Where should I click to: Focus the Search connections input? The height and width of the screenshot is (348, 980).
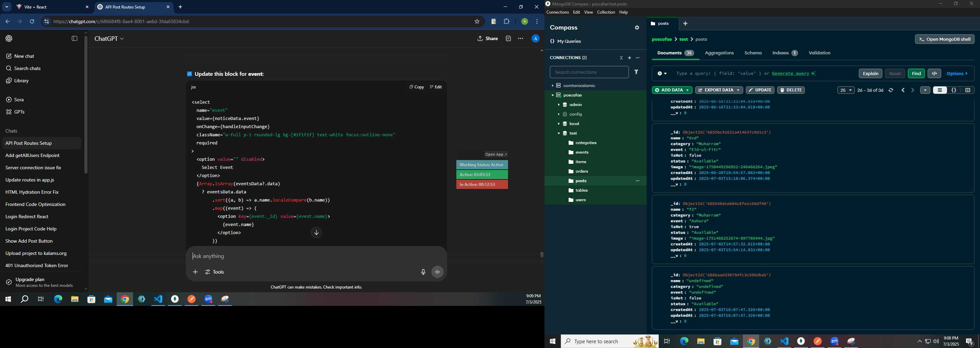click(x=589, y=72)
